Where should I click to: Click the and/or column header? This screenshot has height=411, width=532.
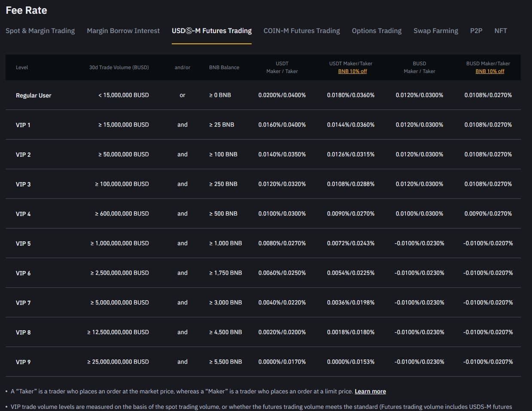(182, 67)
